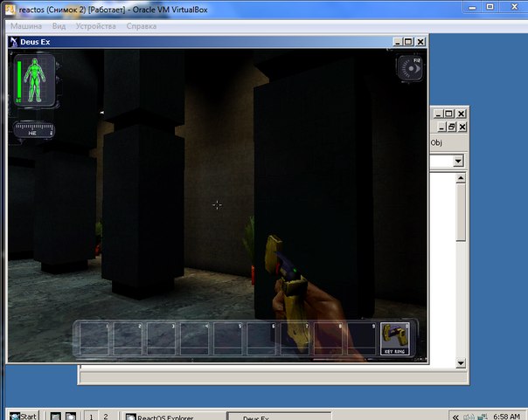Click scroll up arrow in background window

coord(461,177)
